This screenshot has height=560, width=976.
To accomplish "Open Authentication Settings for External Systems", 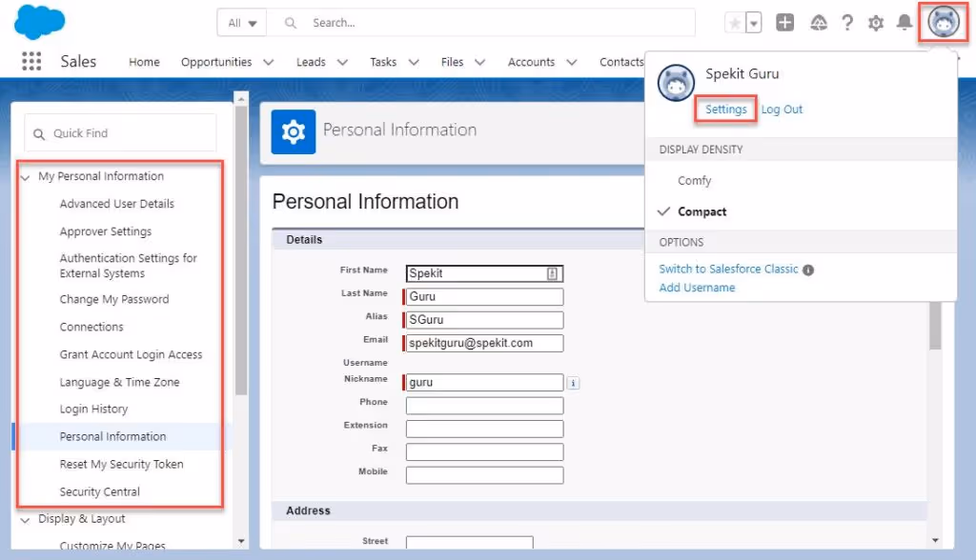I will 129,266.
